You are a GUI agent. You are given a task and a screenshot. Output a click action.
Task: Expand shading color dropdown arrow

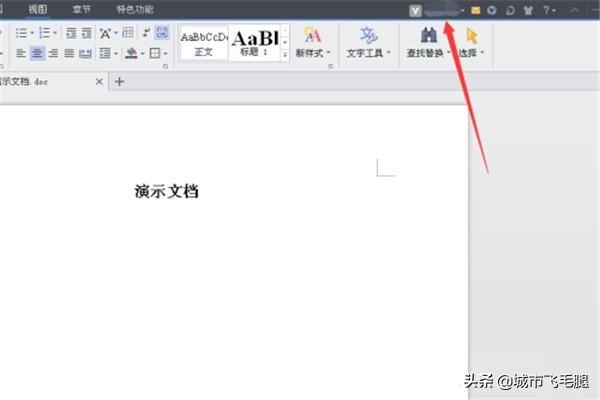click(x=142, y=54)
